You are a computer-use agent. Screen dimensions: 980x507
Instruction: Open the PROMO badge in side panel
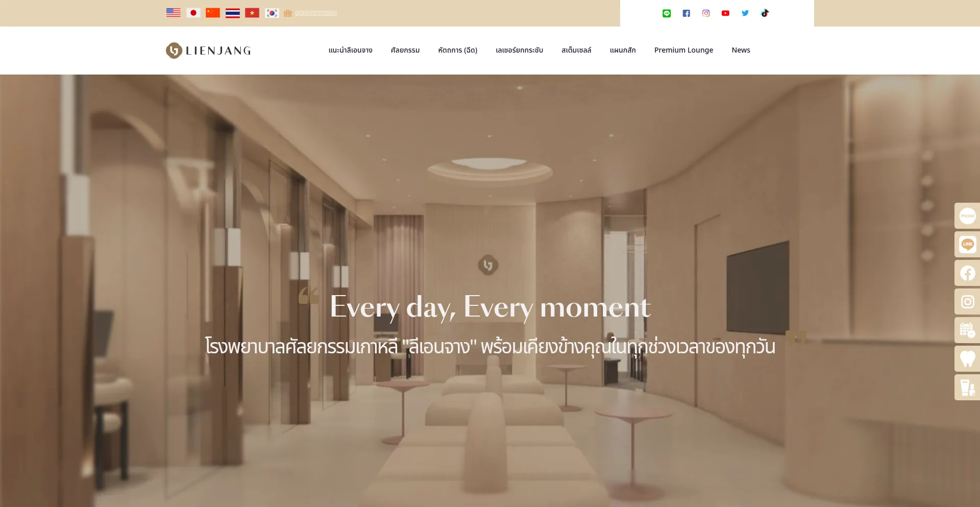[x=967, y=216]
